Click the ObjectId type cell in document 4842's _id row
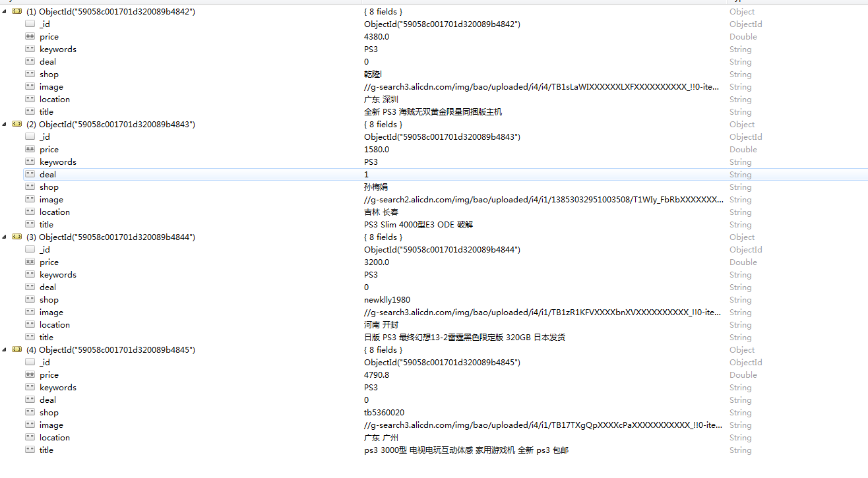 (x=746, y=24)
